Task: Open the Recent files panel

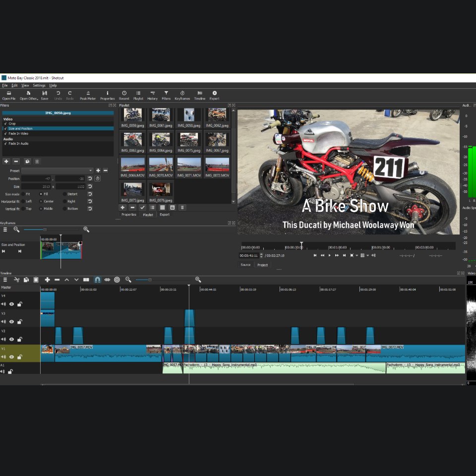Action: point(124,95)
